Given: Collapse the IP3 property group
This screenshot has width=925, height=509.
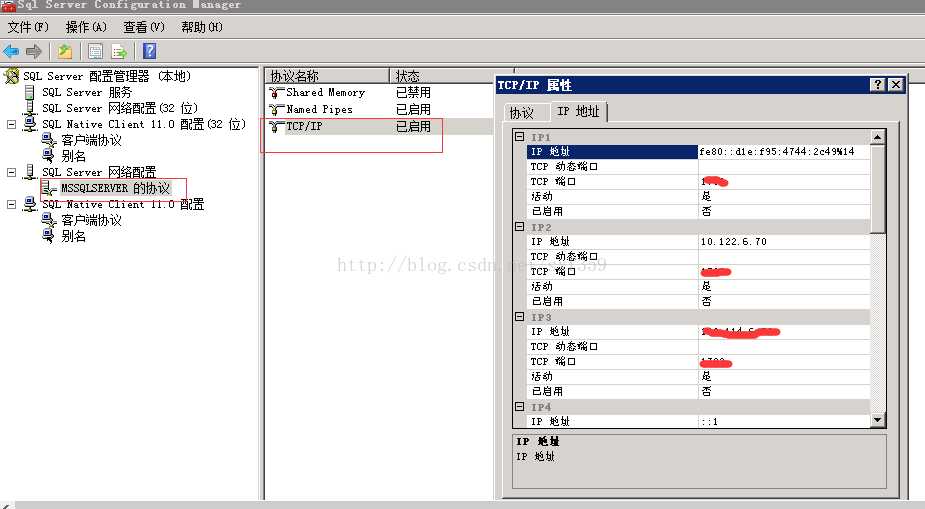Looking at the screenshot, I should [520, 317].
